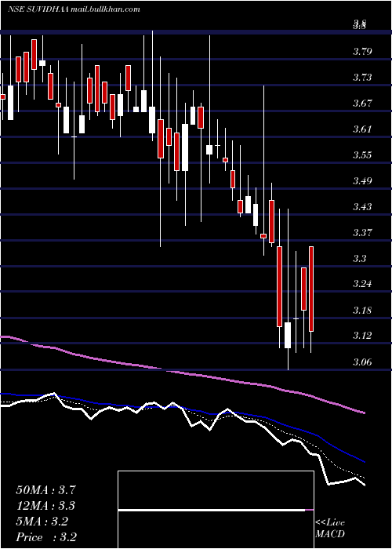Click the 3.79 price axis label
The image size is (392, 549).
362,53
